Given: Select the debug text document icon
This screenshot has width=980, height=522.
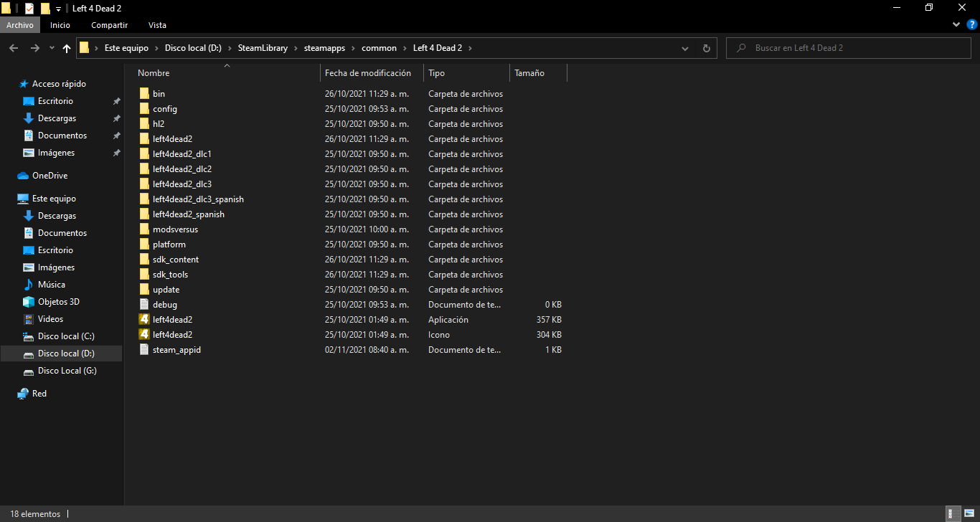Looking at the screenshot, I should pos(144,305).
